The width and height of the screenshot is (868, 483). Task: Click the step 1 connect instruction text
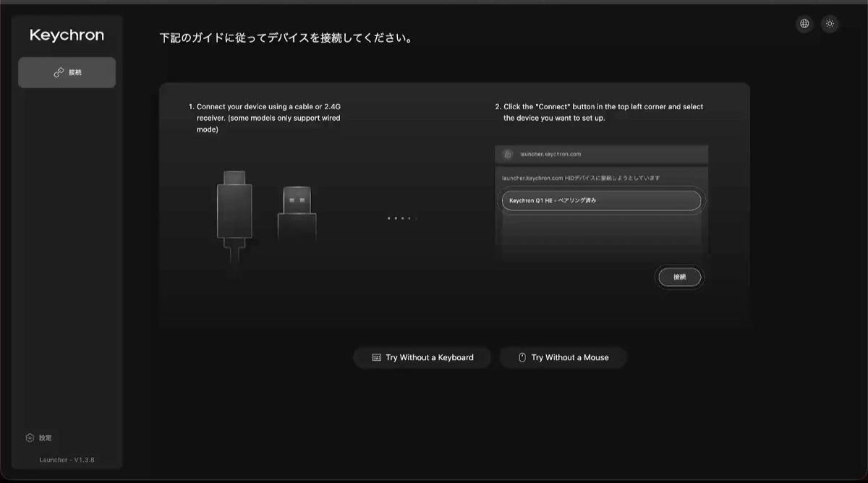(264, 118)
